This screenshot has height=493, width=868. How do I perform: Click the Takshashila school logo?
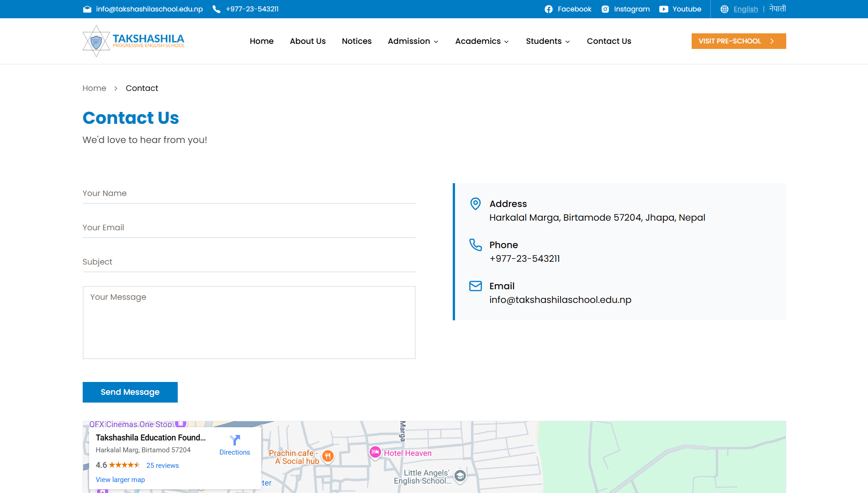[x=133, y=41]
